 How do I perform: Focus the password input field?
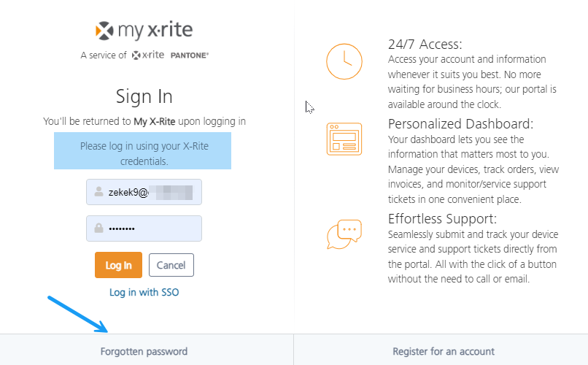(152, 228)
